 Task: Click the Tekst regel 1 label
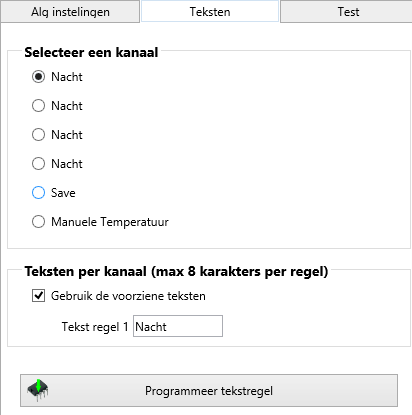click(x=95, y=327)
